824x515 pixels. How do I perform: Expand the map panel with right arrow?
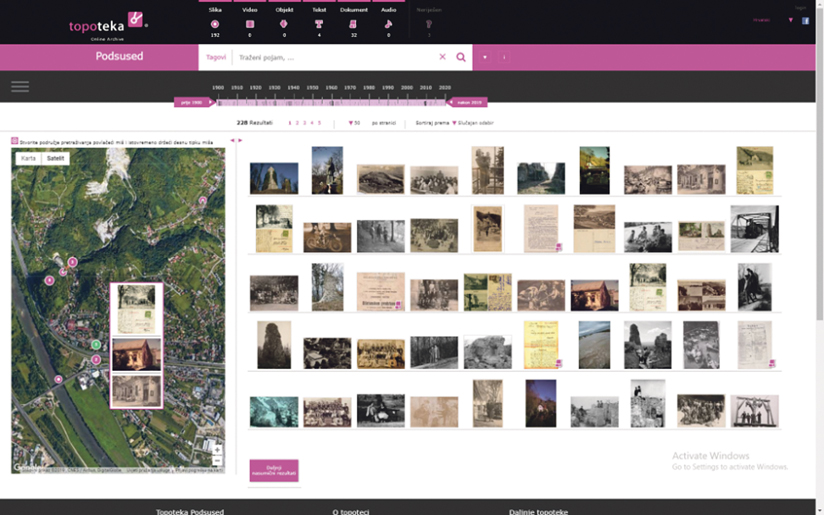(x=240, y=140)
